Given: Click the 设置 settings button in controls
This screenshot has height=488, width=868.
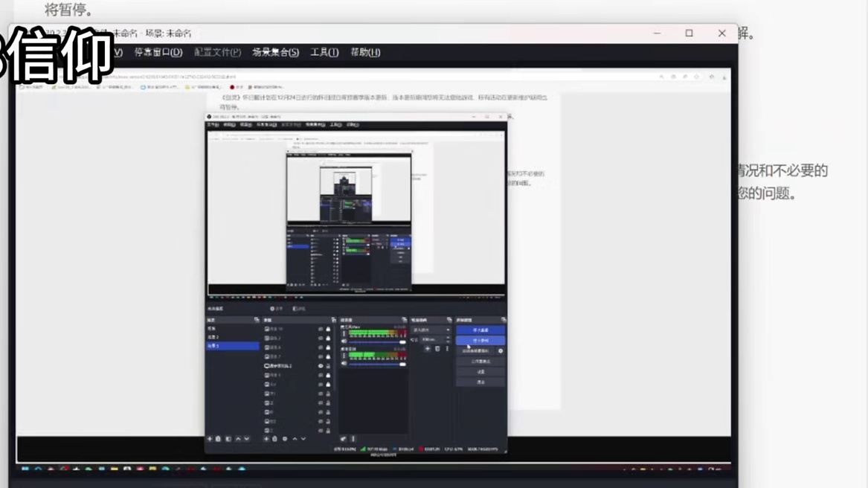Looking at the screenshot, I should 480,372.
